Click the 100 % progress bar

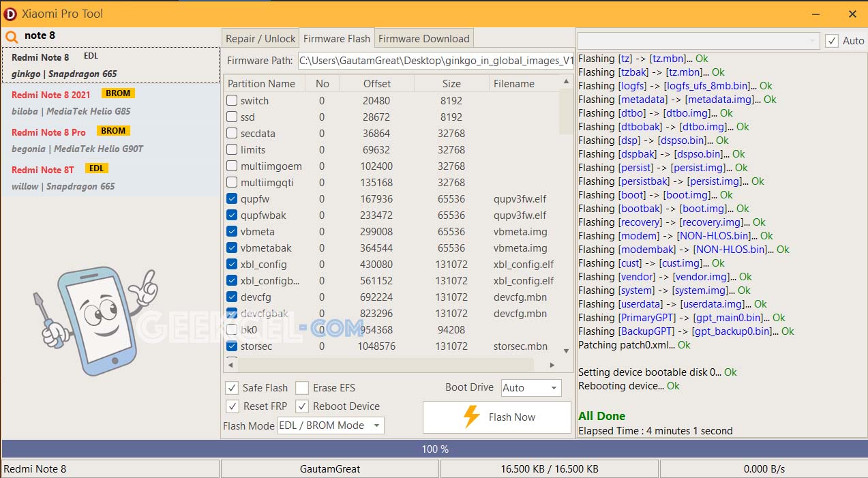(434, 449)
